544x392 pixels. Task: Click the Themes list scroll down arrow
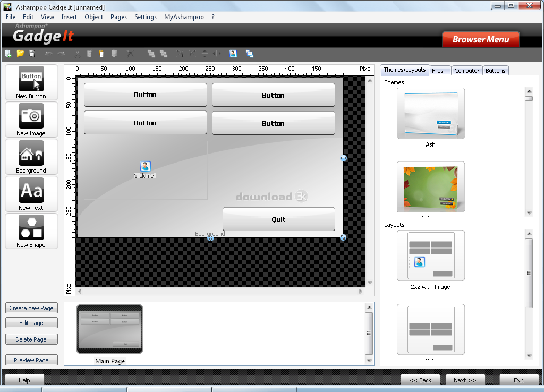(x=529, y=212)
